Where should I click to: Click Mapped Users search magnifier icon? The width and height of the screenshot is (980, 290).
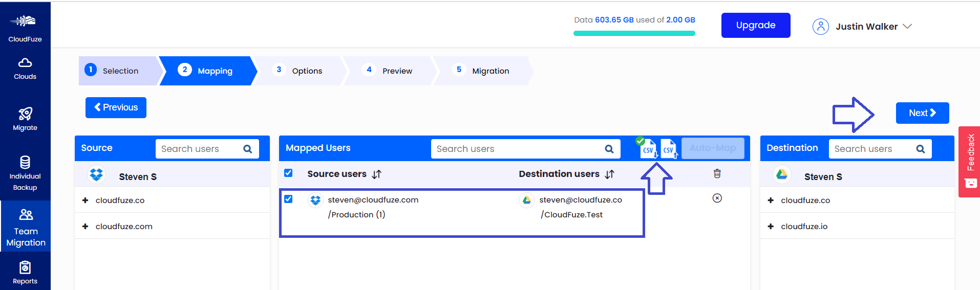[609, 149]
